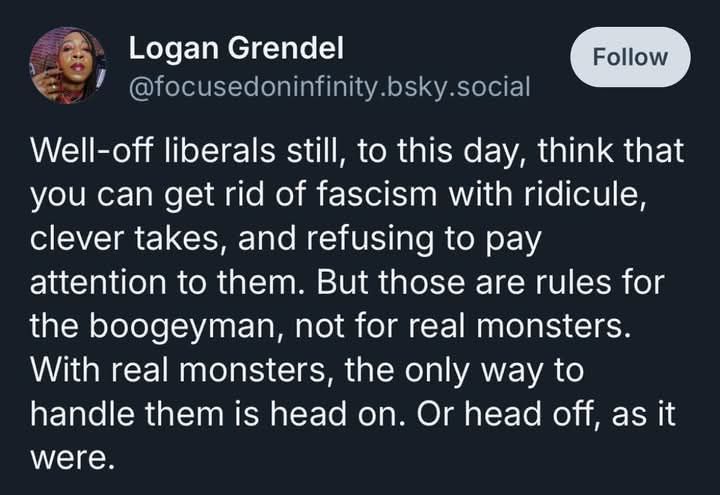Click "monsters." ending the boogeyman sentence
The image size is (720, 495).
point(553,327)
